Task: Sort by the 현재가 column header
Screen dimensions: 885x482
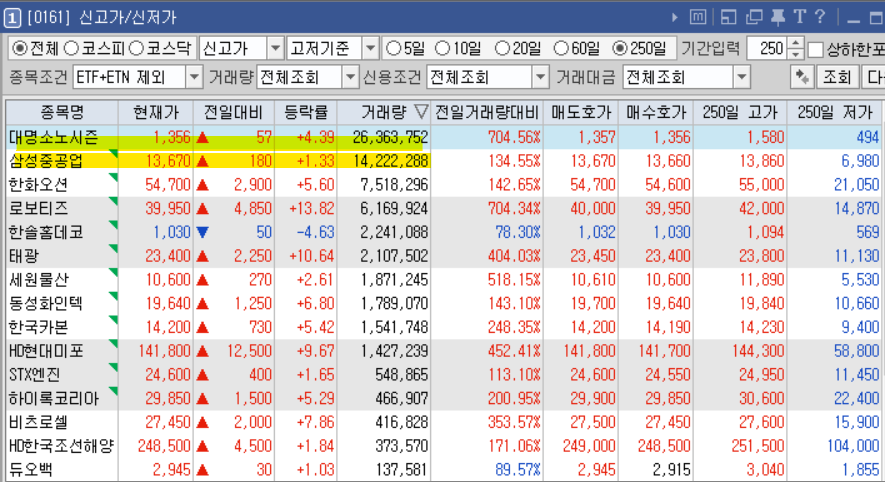Action: click(x=156, y=112)
